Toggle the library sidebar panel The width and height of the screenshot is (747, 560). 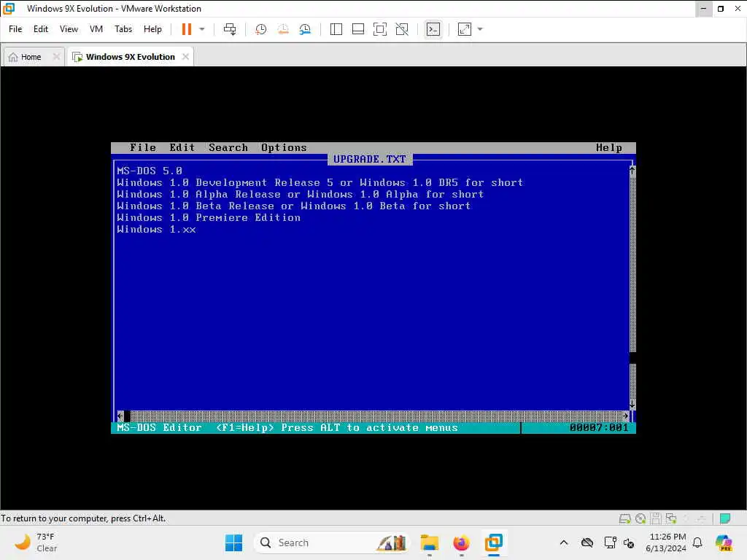pos(336,29)
